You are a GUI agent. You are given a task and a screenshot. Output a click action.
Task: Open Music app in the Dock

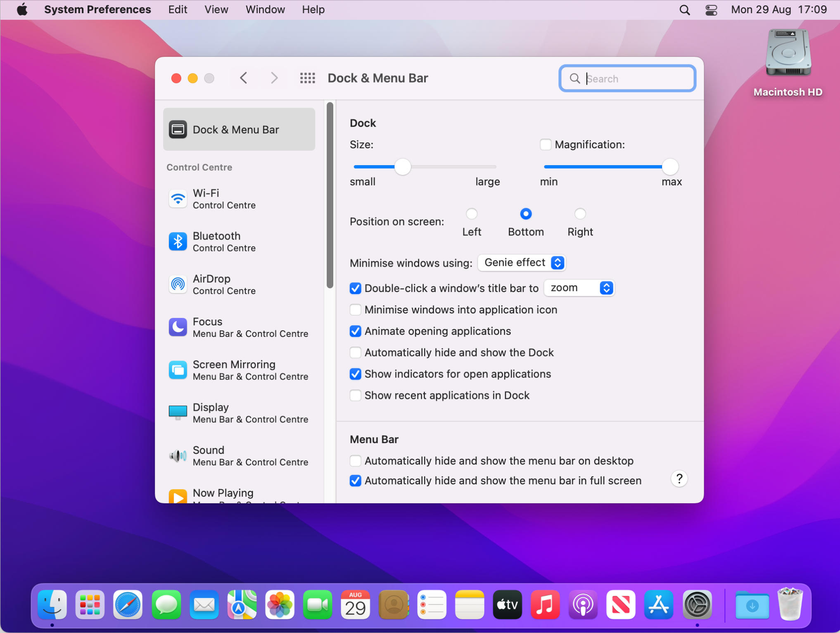click(x=545, y=605)
